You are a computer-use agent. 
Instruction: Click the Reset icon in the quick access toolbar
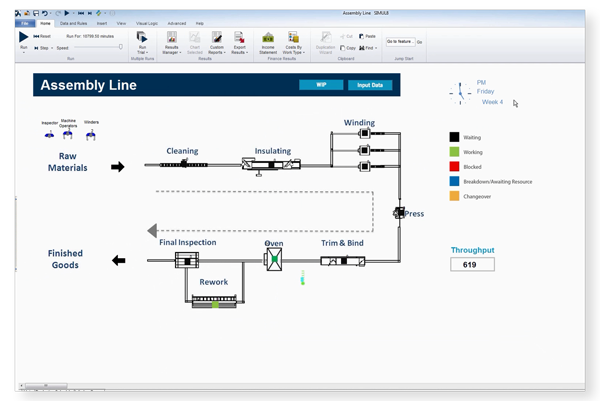coord(81,13)
